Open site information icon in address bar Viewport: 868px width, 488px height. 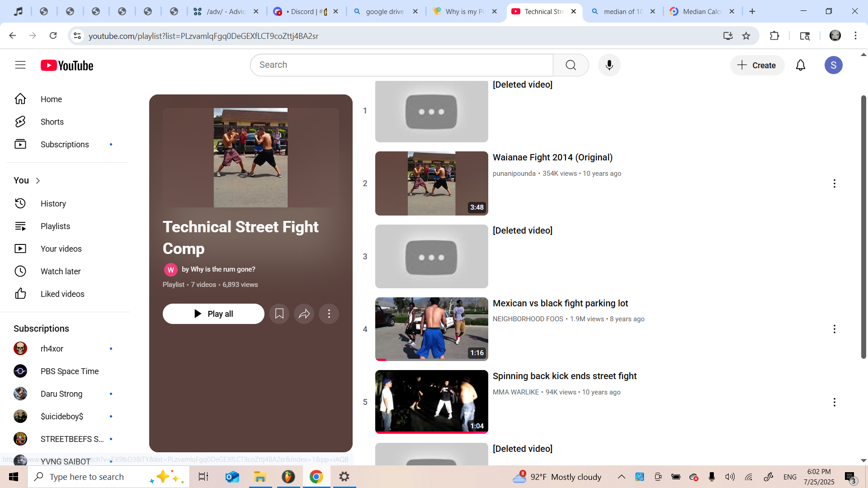(77, 36)
